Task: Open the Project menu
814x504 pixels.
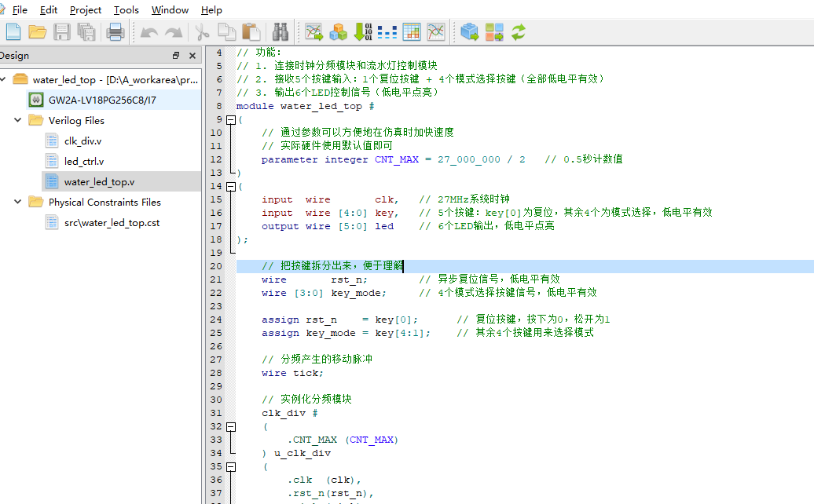Action: pyautogui.click(x=86, y=10)
